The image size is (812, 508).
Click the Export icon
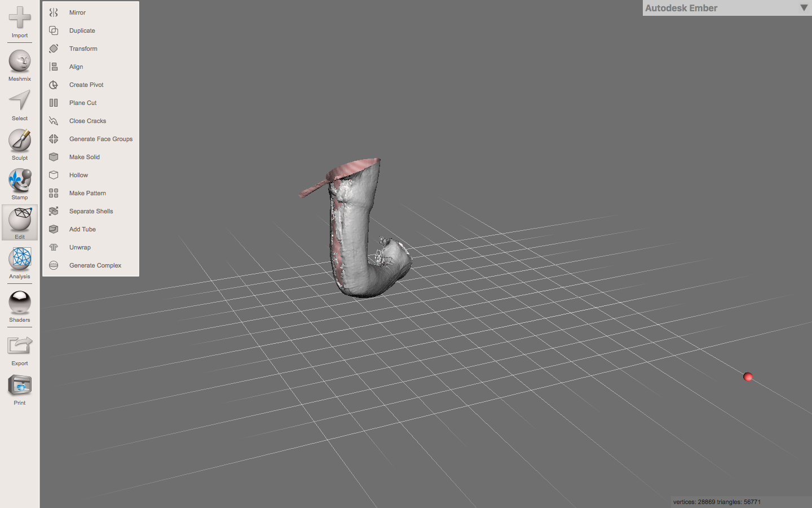tap(20, 345)
